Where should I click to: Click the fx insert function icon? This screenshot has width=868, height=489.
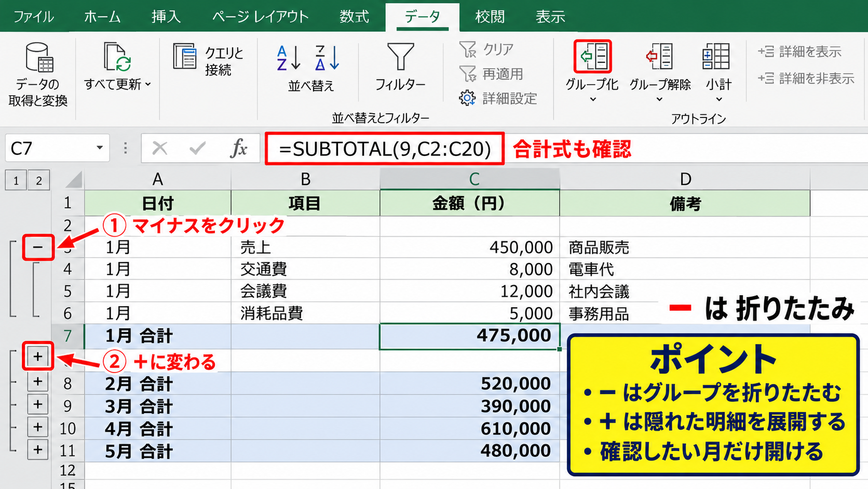click(239, 149)
